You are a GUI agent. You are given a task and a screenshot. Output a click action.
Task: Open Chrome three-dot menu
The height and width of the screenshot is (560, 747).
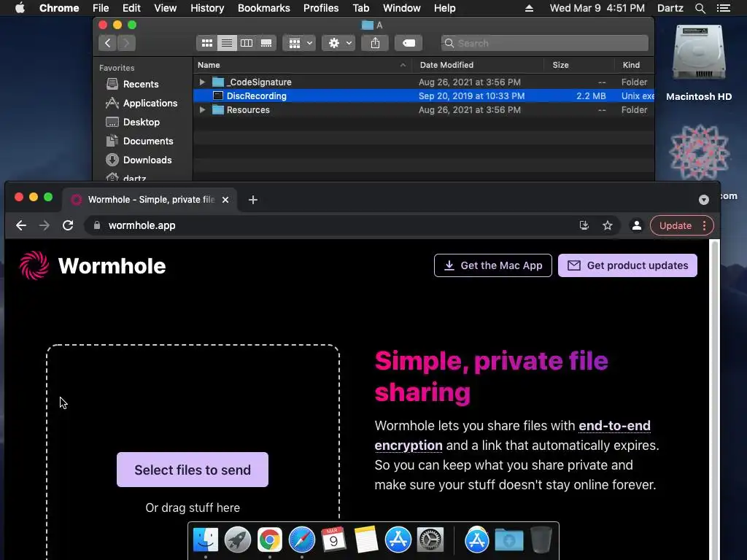705,226
